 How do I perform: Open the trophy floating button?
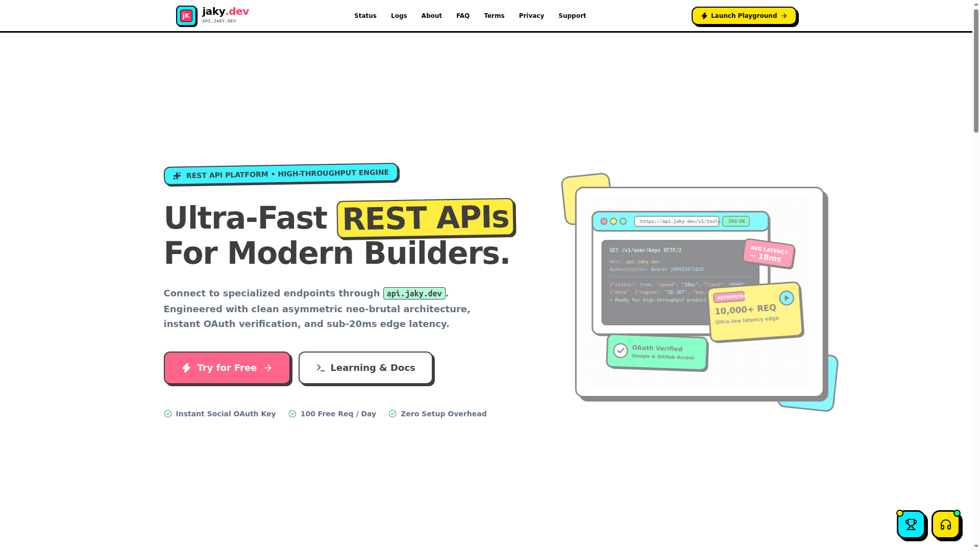tap(911, 524)
